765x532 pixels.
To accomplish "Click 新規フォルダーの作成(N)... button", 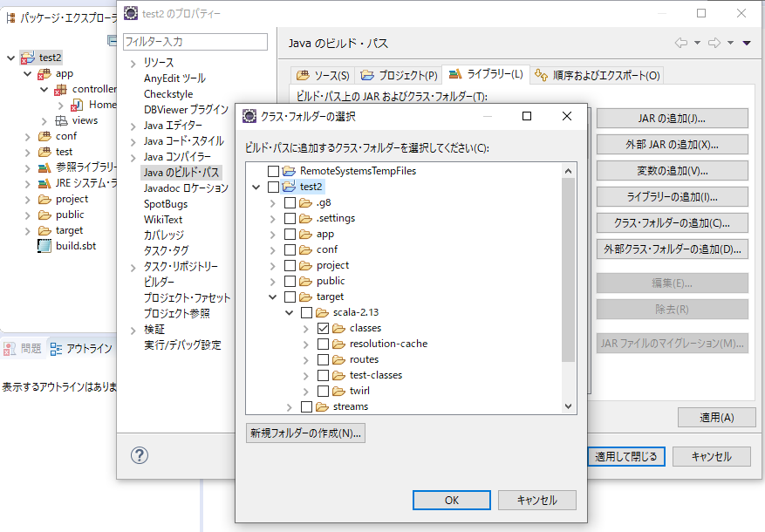I will pyautogui.click(x=305, y=433).
